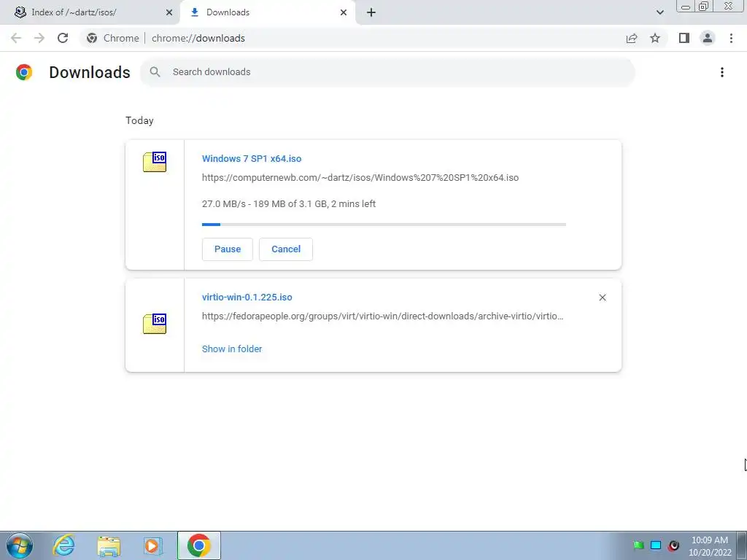Click the Today date heading
This screenshot has height=560, width=747.
[139, 120]
